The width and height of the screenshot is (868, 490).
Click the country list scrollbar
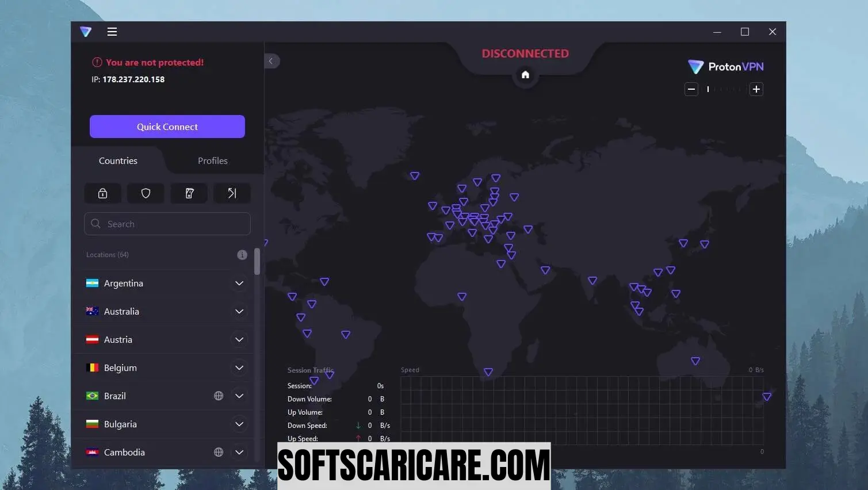(x=257, y=262)
